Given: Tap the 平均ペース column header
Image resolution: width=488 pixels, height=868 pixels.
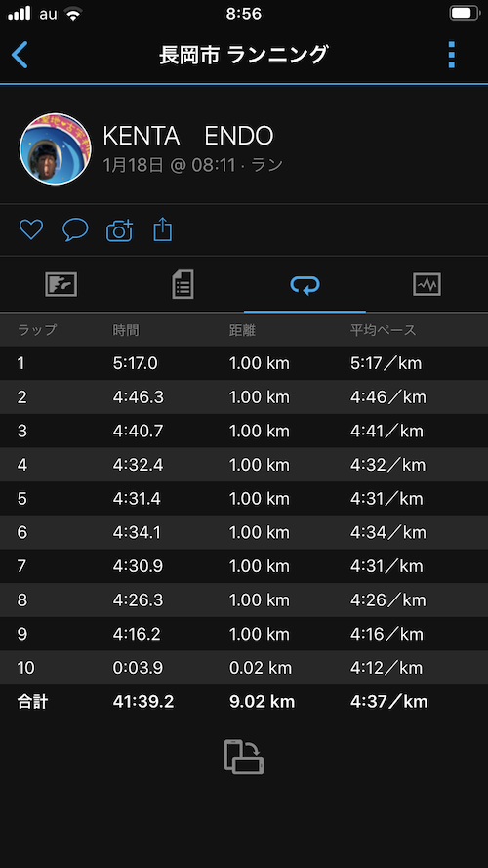Looking at the screenshot, I should tap(383, 330).
